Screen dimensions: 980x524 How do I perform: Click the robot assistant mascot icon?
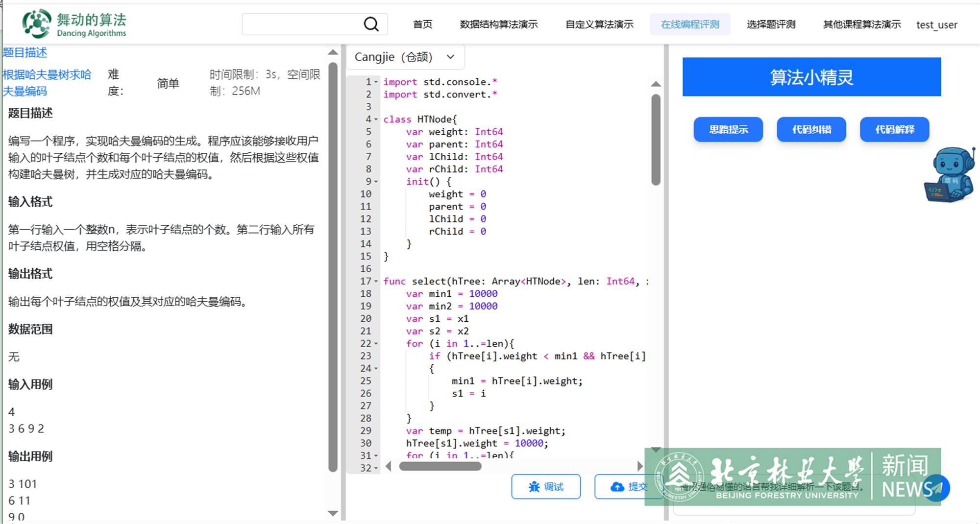pyautogui.click(x=950, y=175)
